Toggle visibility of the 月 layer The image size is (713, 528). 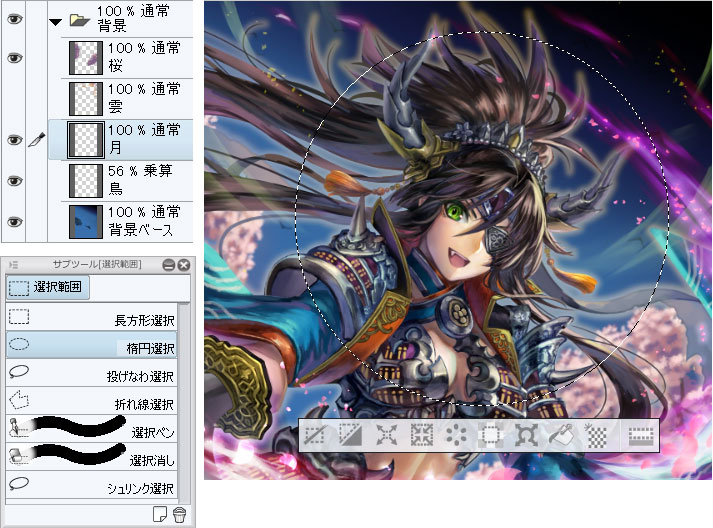pyautogui.click(x=14, y=140)
